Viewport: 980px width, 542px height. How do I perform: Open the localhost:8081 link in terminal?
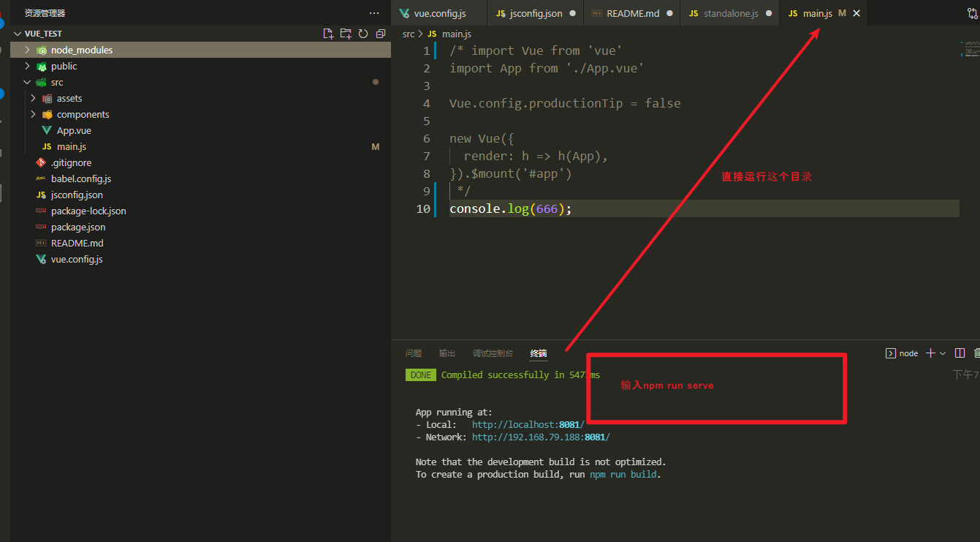coord(528,424)
